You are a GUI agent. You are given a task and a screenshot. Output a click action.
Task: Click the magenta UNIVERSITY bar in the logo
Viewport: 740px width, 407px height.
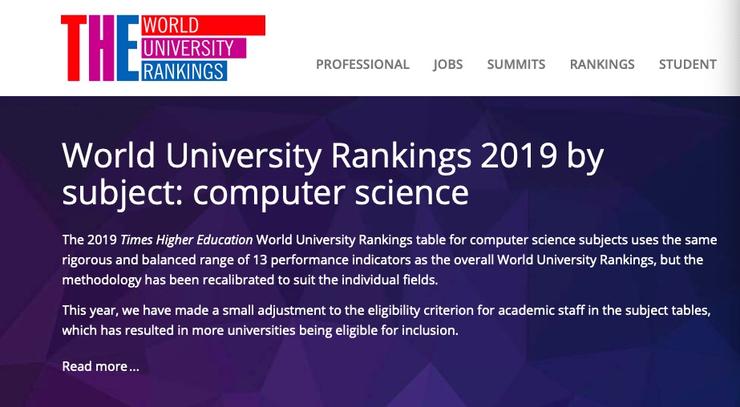(193, 48)
